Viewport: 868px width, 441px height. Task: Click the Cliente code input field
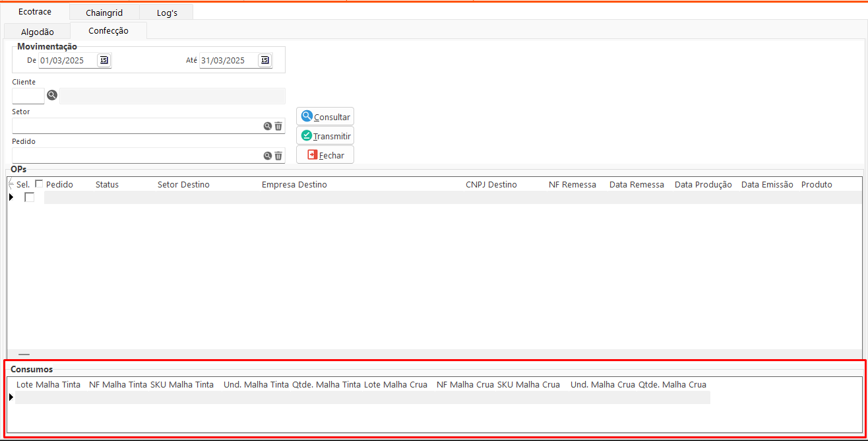point(28,96)
